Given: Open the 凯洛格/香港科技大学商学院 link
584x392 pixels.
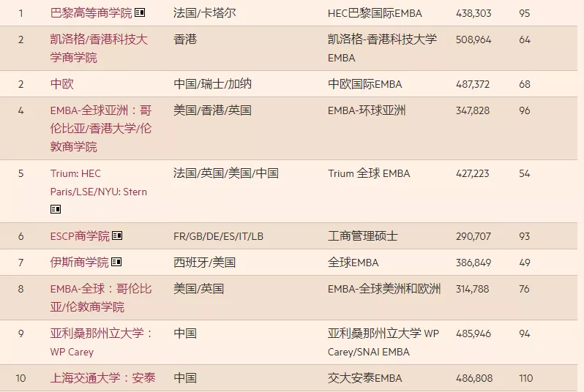Looking at the screenshot, I should point(98,48).
